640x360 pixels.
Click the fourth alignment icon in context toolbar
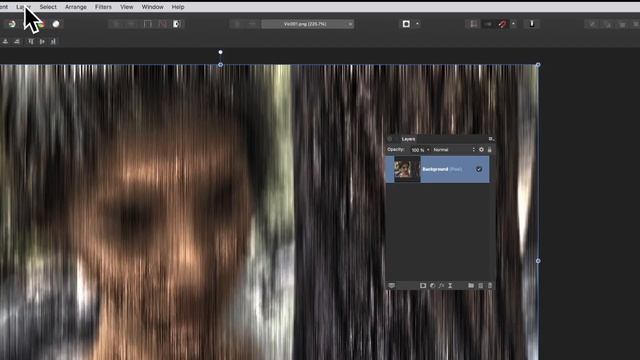point(42,41)
